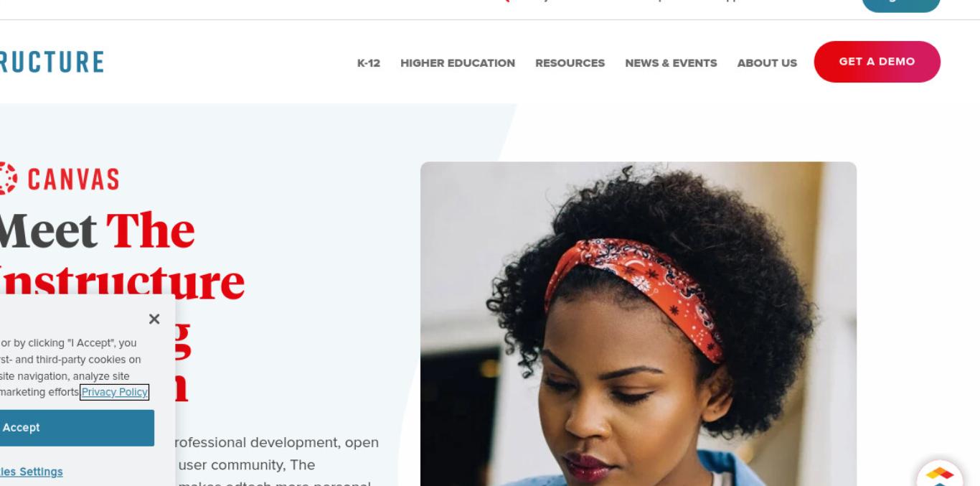Click the Get a Demo button
The image size is (980, 486).
(877, 62)
